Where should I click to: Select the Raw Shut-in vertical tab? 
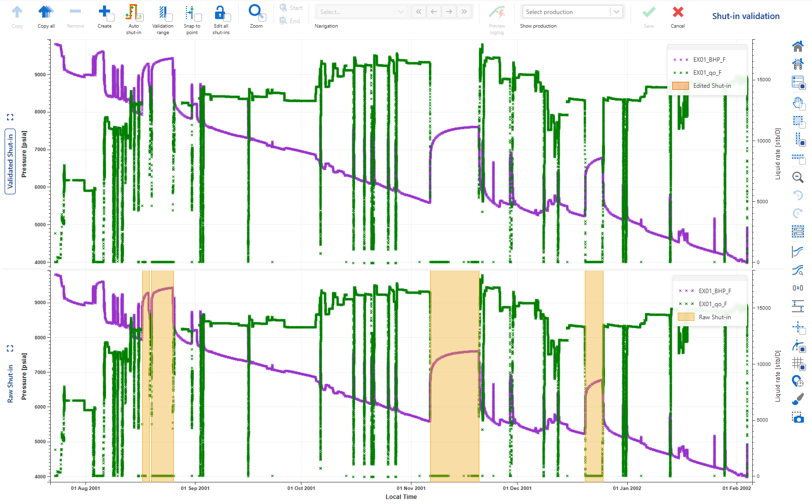click(x=10, y=384)
